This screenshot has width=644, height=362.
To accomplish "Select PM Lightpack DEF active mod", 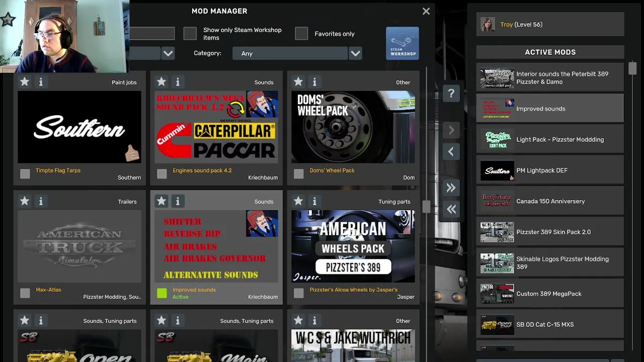I will 550,170.
